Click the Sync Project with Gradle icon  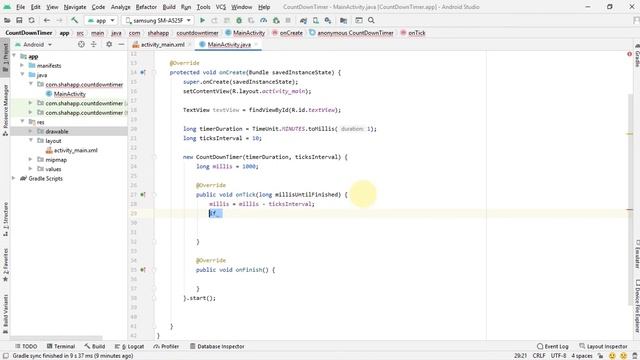303,20
